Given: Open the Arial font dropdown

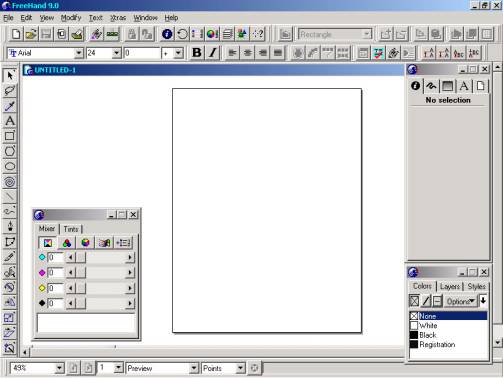Looking at the screenshot, I should (79, 53).
